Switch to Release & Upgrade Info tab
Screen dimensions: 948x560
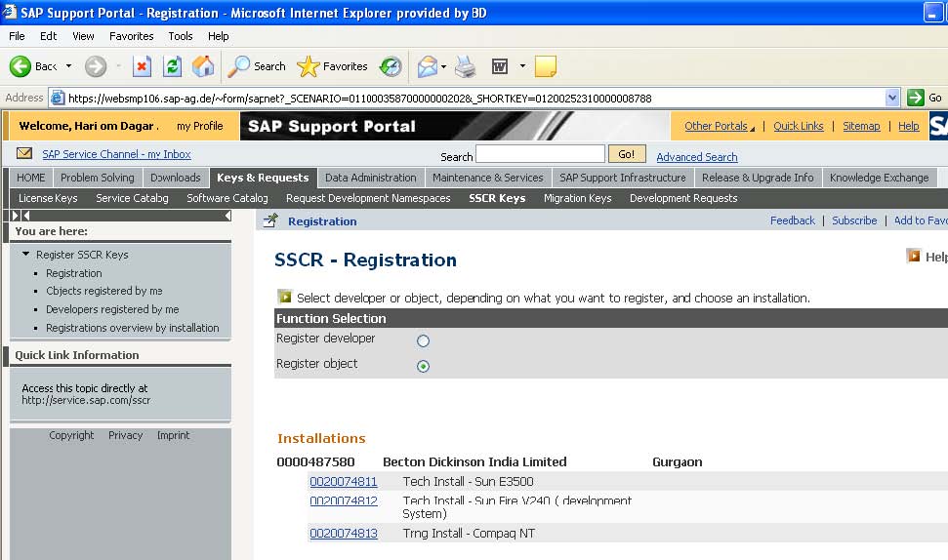(759, 178)
